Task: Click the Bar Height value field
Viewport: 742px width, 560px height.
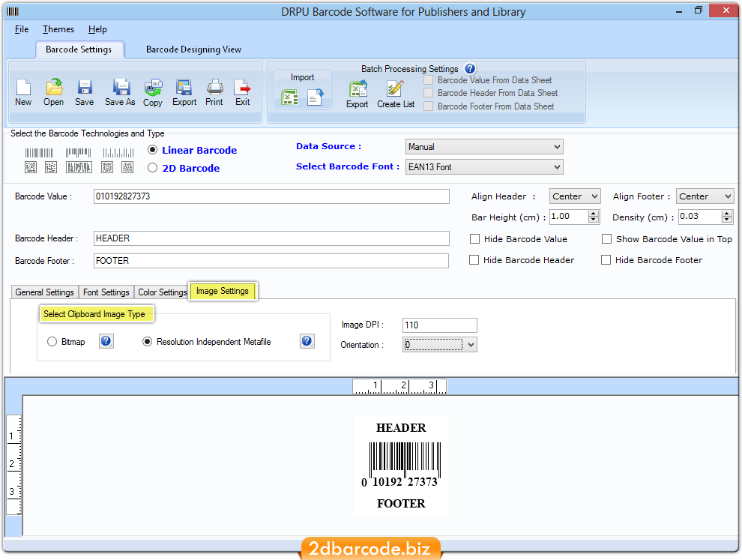Action: click(569, 217)
